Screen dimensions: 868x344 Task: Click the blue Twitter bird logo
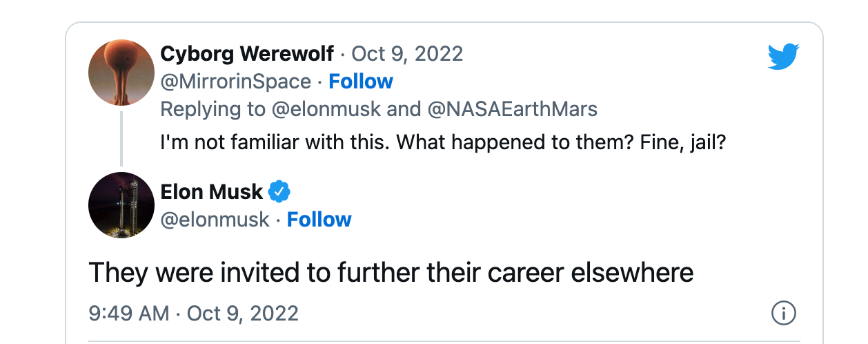[783, 57]
